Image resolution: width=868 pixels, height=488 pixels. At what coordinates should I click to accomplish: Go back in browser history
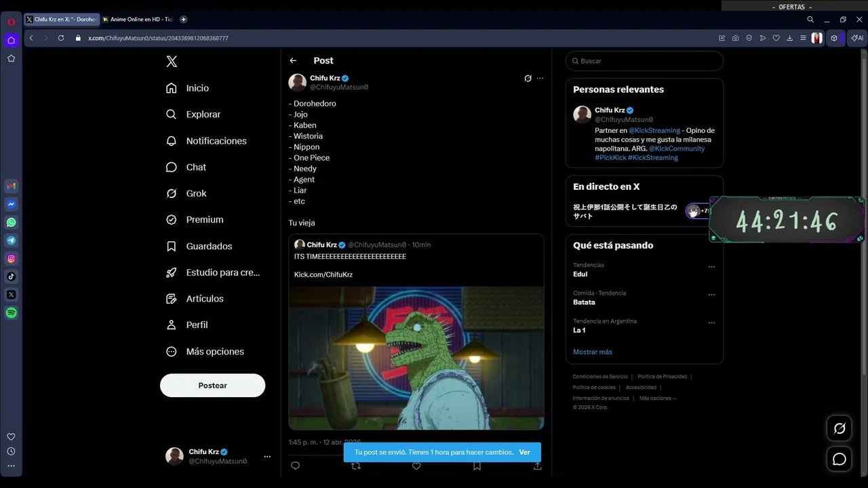[x=31, y=38]
